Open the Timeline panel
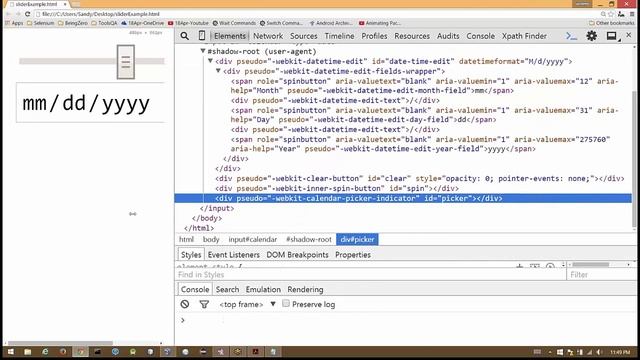The height and width of the screenshot is (360, 640). click(x=339, y=36)
